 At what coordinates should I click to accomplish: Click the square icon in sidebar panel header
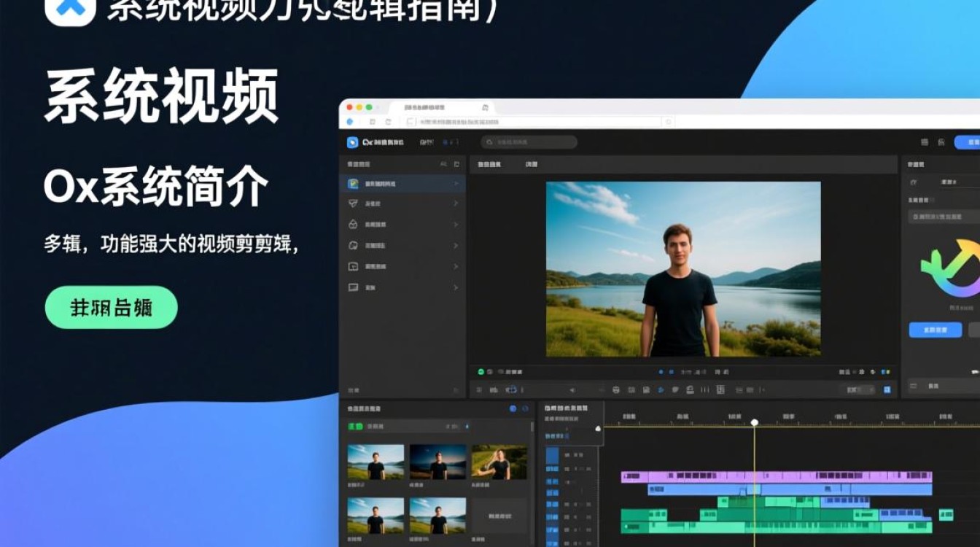click(456, 165)
